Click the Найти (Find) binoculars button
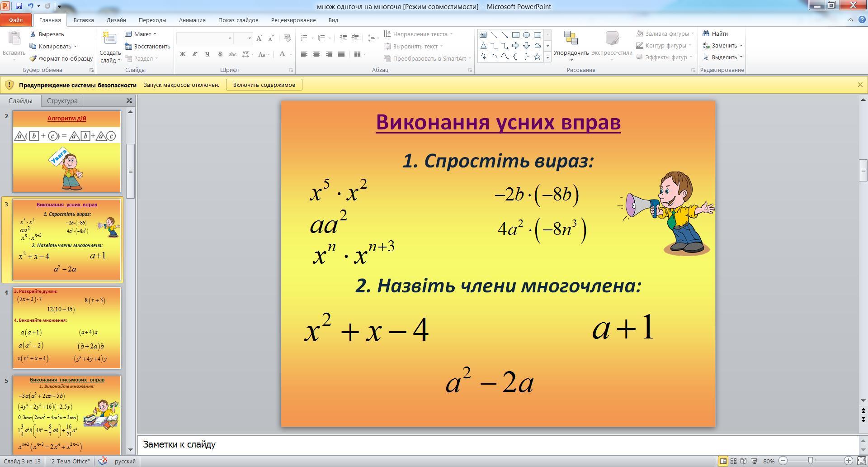The height and width of the screenshot is (467, 868). 715,33
